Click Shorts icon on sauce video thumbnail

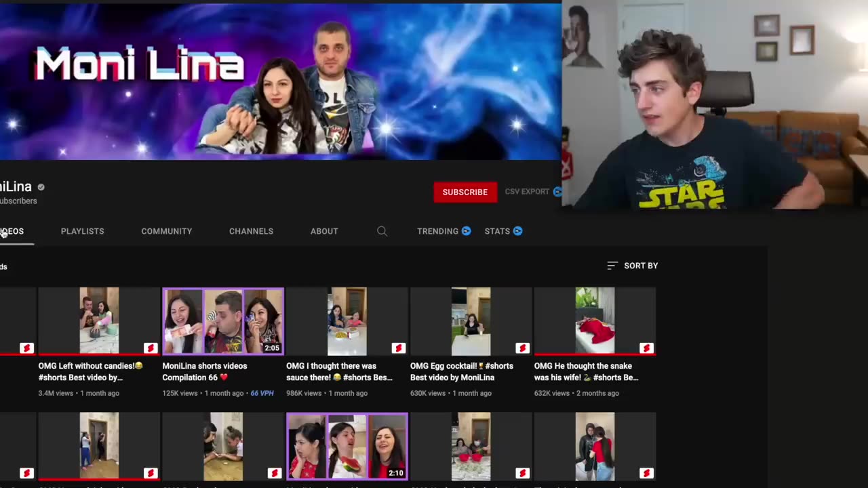point(399,348)
